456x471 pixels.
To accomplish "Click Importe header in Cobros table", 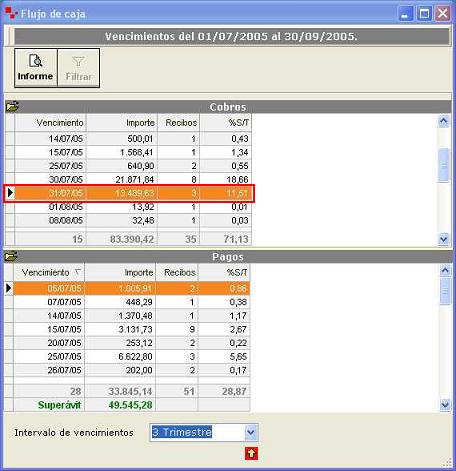I will point(122,123).
